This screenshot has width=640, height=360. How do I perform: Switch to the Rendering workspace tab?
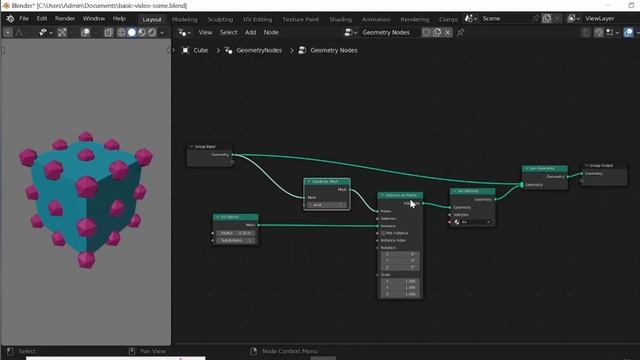pos(415,19)
